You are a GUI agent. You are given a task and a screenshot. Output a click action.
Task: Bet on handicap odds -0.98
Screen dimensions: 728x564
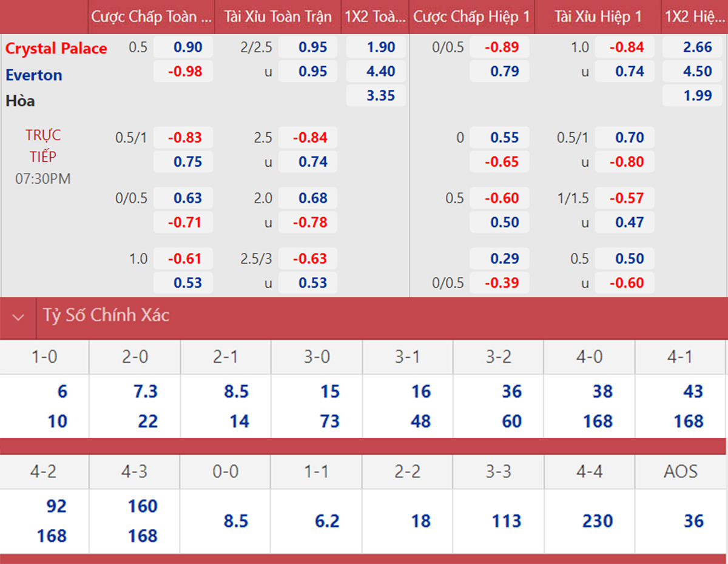pyautogui.click(x=183, y=72)
